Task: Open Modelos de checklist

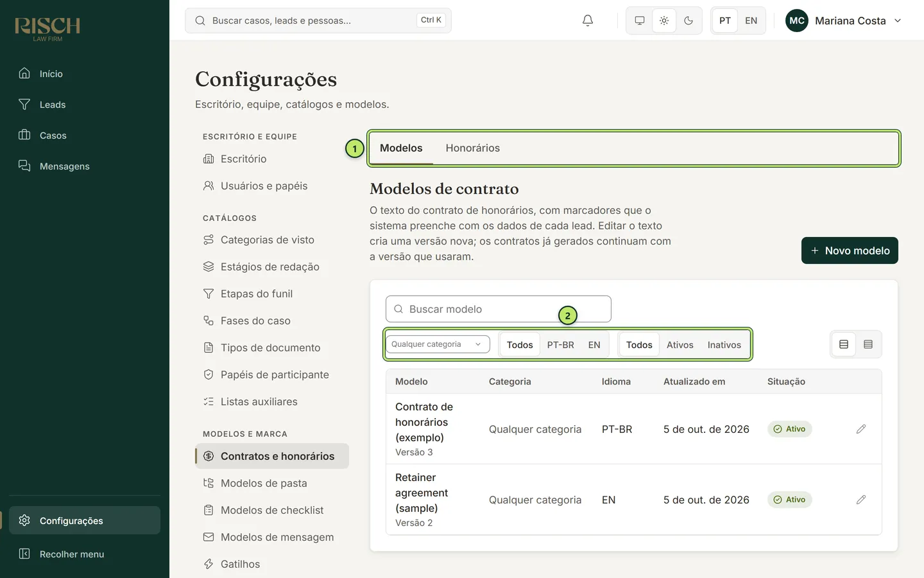Action: (272, 510)
